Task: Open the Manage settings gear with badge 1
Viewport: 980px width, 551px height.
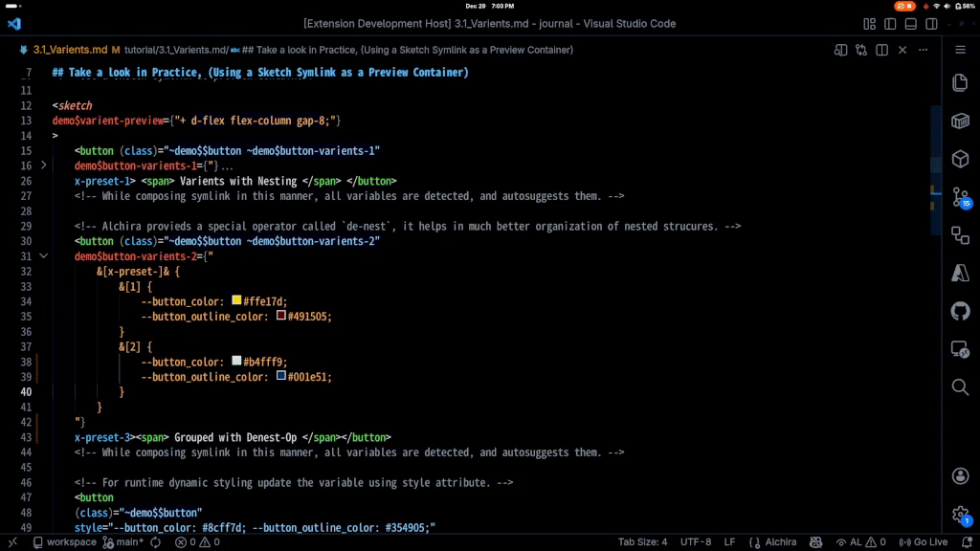Action: tap(961, 516)
